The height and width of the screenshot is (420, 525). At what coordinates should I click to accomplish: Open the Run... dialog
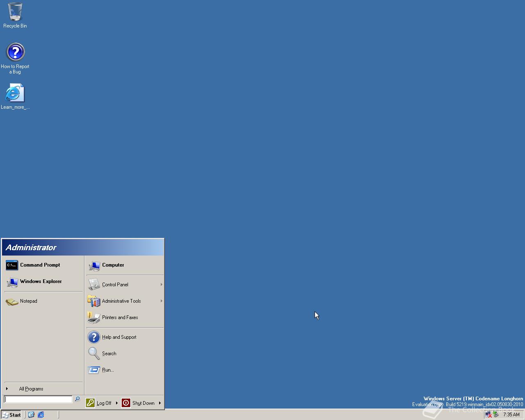pos(125,370)
